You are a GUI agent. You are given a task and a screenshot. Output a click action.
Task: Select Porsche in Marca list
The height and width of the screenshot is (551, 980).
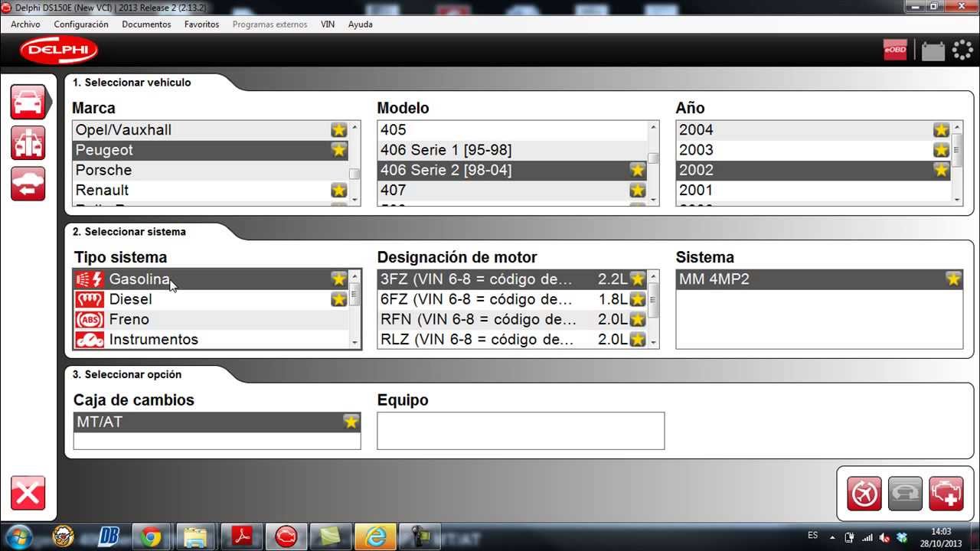(x=211, y=170)
